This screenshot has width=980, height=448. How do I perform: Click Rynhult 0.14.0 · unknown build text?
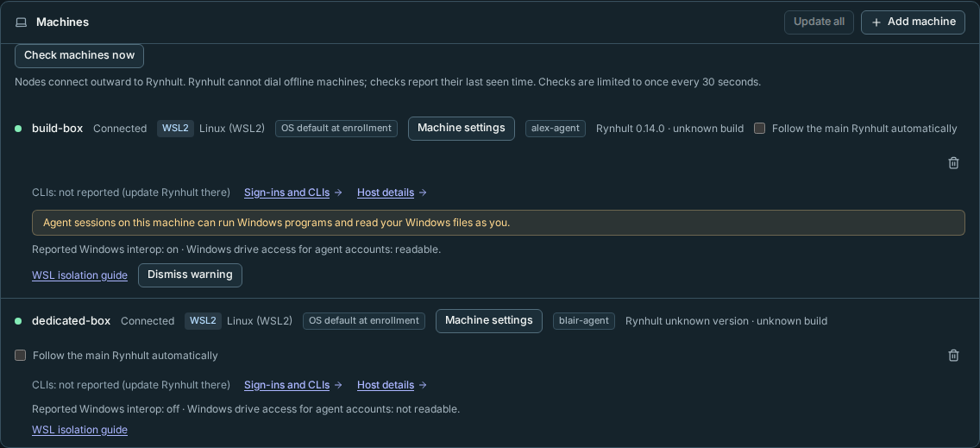(x=670, y=129)
